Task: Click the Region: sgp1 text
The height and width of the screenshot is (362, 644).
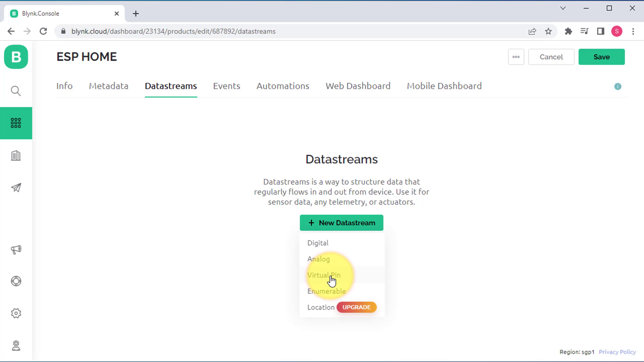Action: pyautogui.click(x=577, y=352)
